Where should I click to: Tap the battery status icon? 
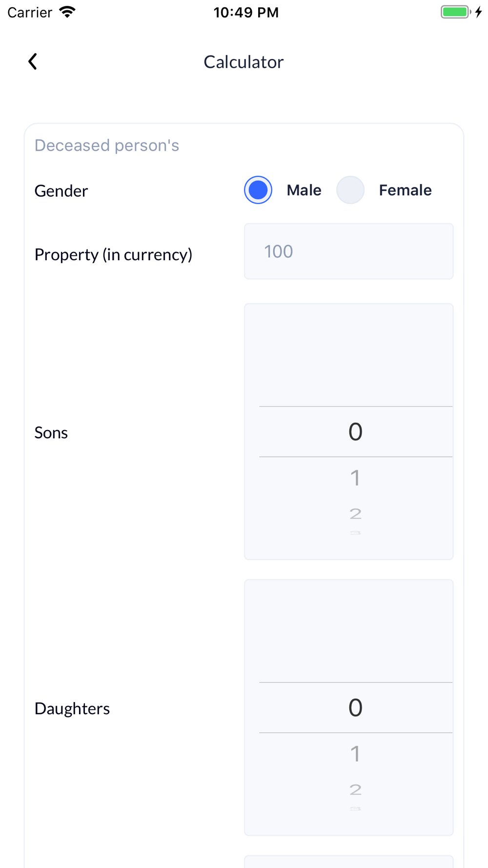pos(455,12)
